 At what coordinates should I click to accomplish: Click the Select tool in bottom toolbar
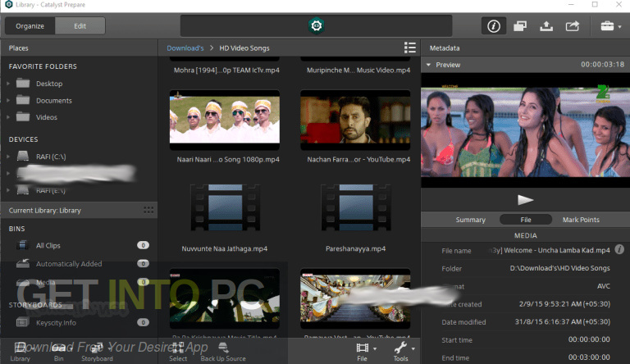(x=177, y=352)
